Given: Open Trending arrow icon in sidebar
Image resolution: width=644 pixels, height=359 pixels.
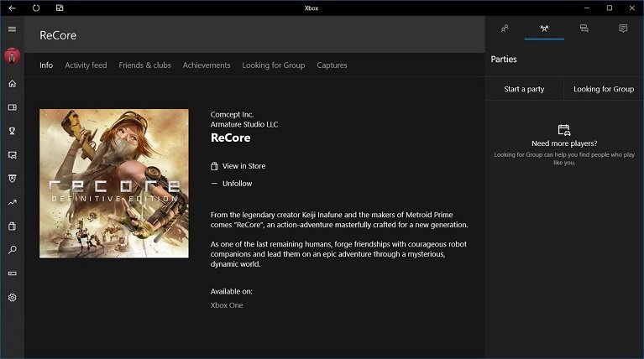Looking at the screenshot, I should [x=12, y=202].
